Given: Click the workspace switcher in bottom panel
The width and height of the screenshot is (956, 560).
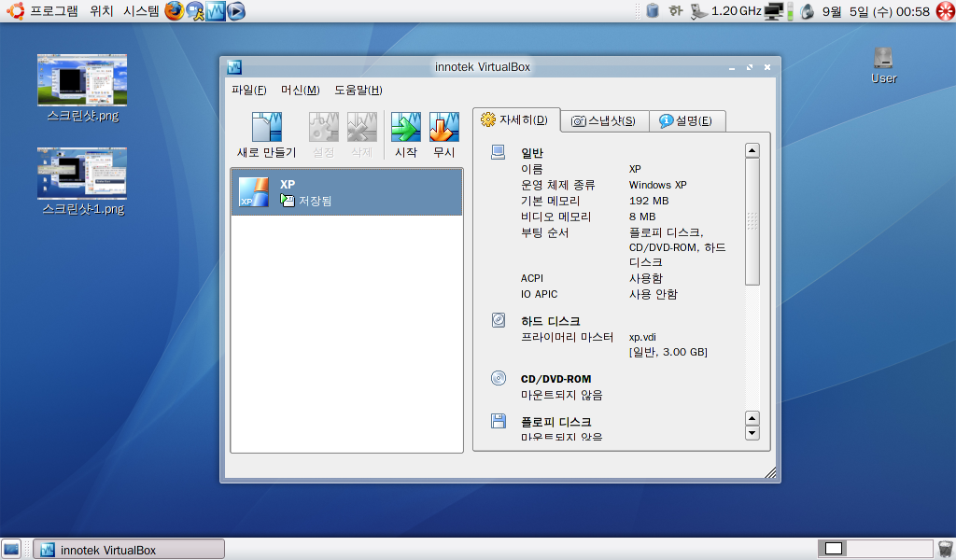Looking at the screenshot, I should click(x=875, y=549).
